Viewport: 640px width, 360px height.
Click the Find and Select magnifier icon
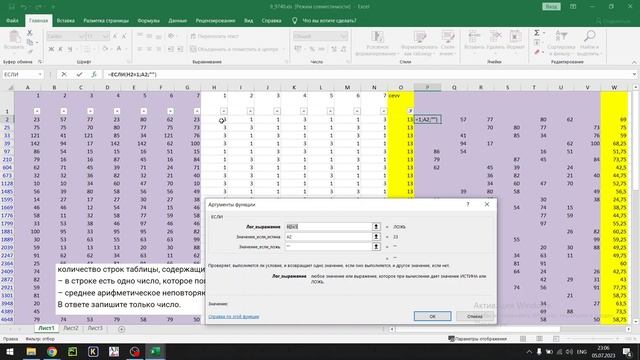point(589,37)
